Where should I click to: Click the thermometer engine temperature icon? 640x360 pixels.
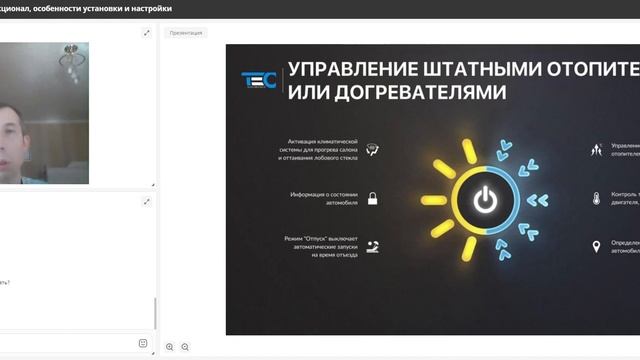point(596,198)
